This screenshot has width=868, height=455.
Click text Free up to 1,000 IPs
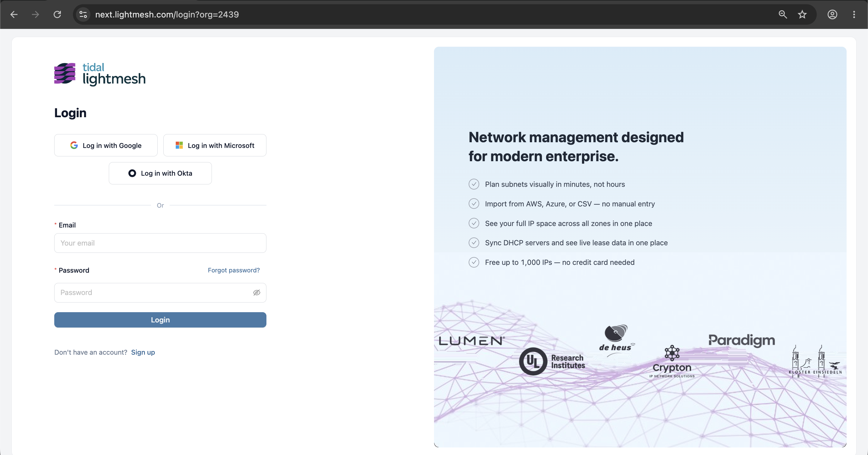tap(560, 262)
